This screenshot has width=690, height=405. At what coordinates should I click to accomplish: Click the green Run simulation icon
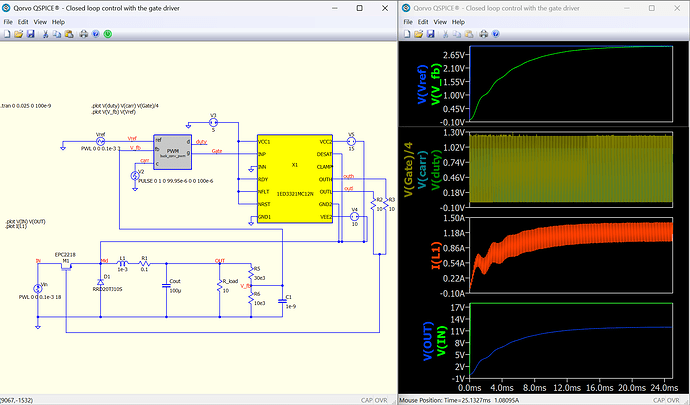[x=108, y=34]
